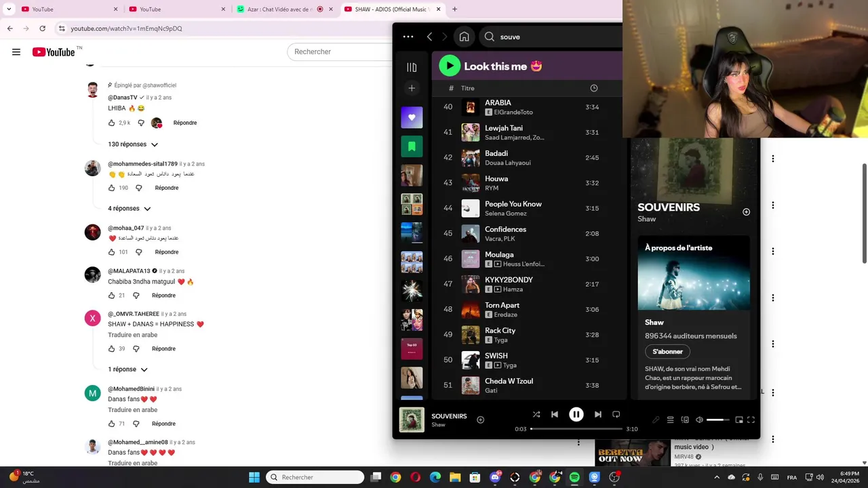Open the Spotify mini player
This screenshot has width=868, height=488.
[738, 420]
